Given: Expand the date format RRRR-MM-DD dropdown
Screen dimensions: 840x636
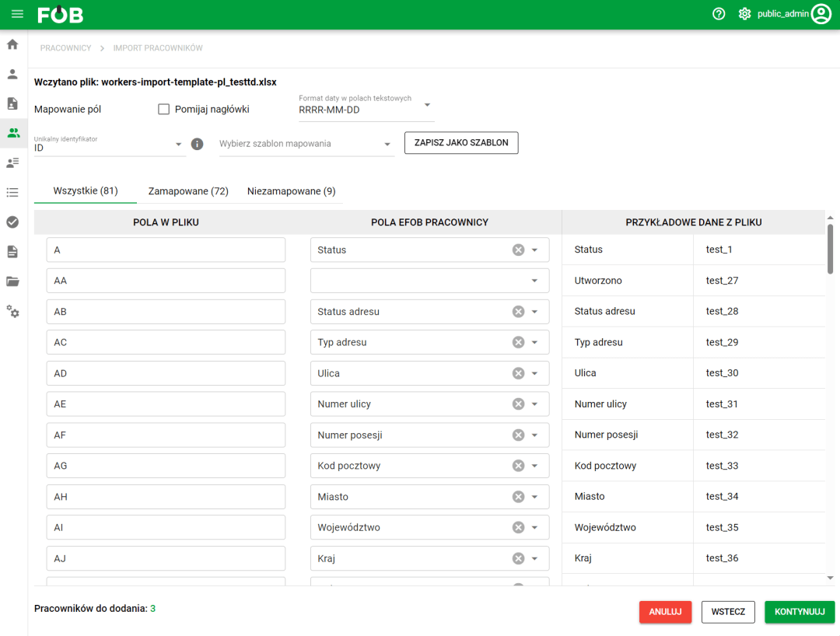Looking at the screenshot, I should tap(427, 105).
